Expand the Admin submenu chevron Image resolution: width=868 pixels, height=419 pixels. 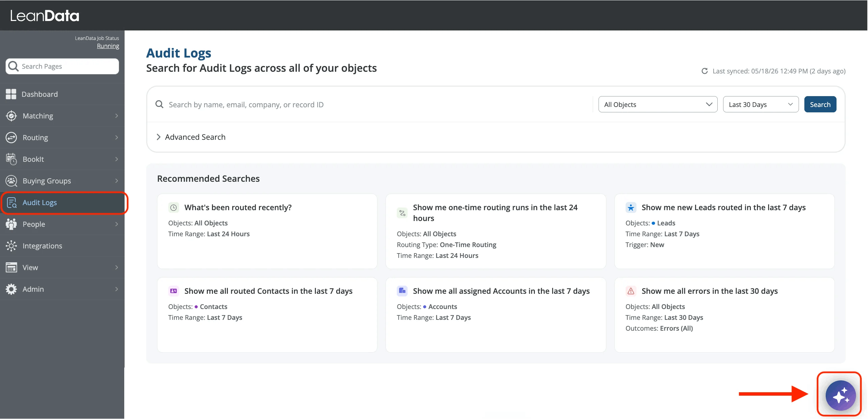(x=116, y=289)
